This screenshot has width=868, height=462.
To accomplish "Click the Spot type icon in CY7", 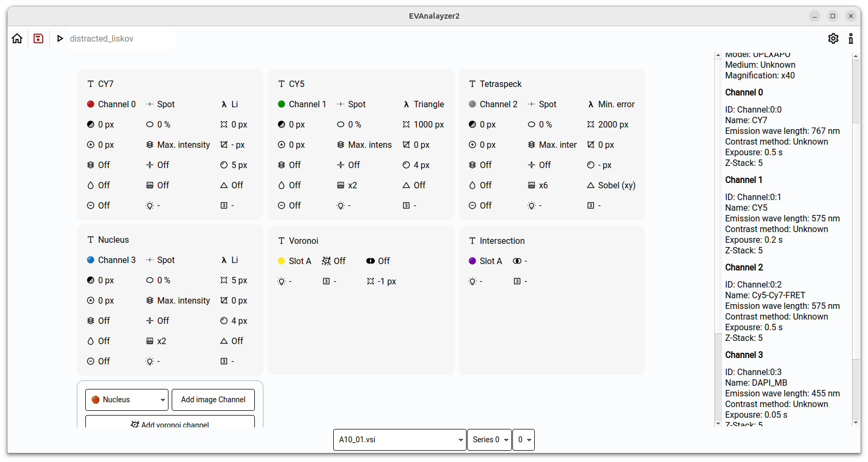I will (x=150, y=104).
